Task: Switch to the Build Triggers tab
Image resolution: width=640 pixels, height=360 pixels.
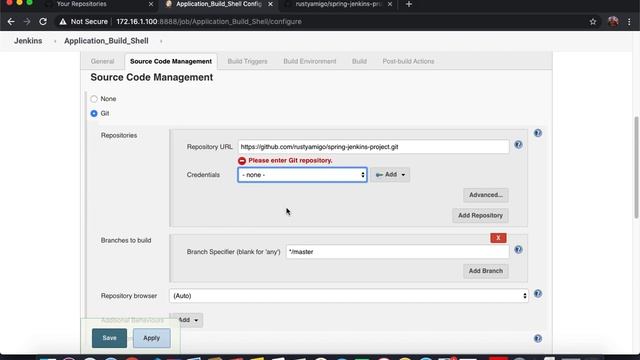Action: point(247,61)
